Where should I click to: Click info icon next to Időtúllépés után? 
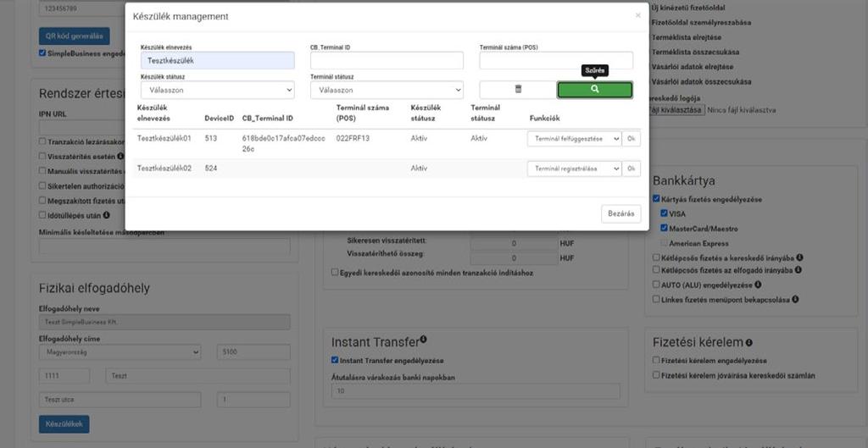coord(106,214)
